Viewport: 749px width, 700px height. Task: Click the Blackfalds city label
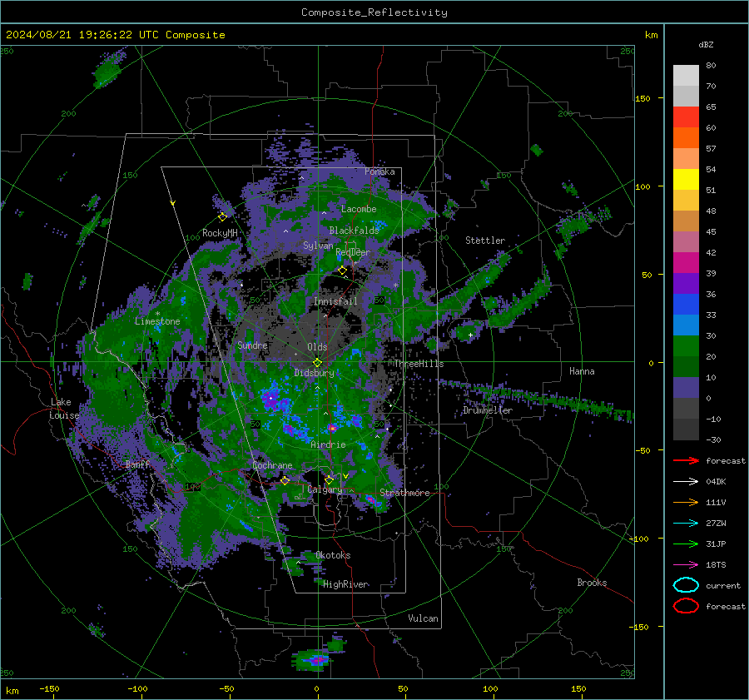click(354, 231)
